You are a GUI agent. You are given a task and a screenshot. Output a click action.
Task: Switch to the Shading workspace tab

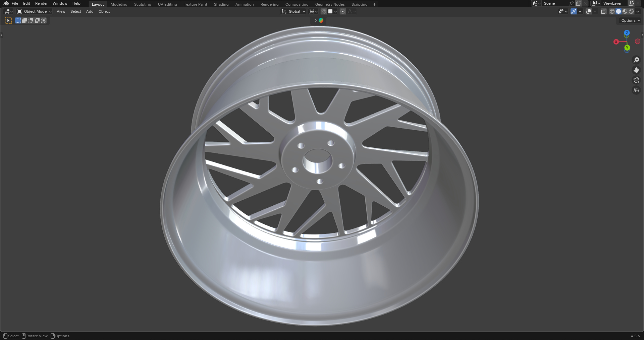click(221, 4)
